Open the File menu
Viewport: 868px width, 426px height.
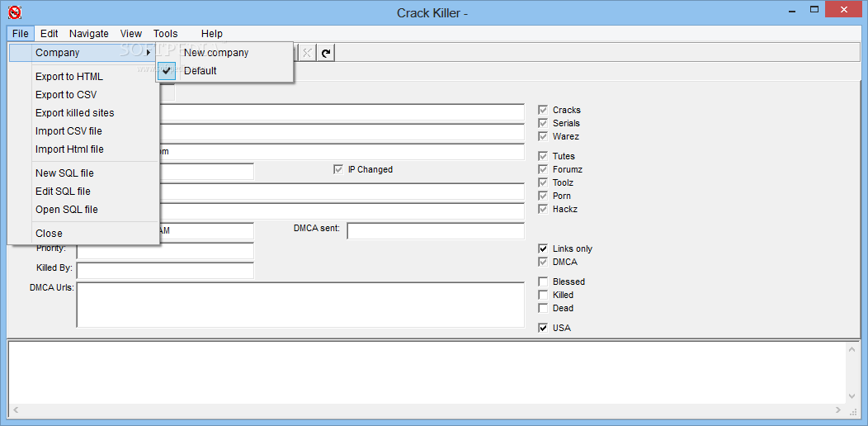[21, 33]
